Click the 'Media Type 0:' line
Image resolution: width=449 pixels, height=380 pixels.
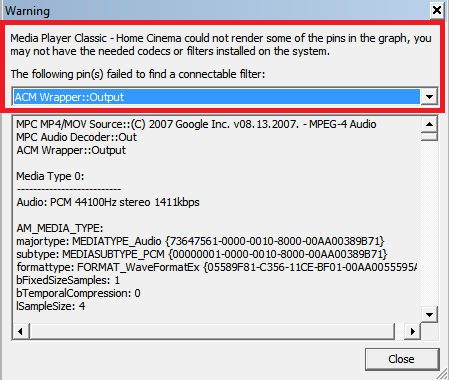(x=50, y=176)
